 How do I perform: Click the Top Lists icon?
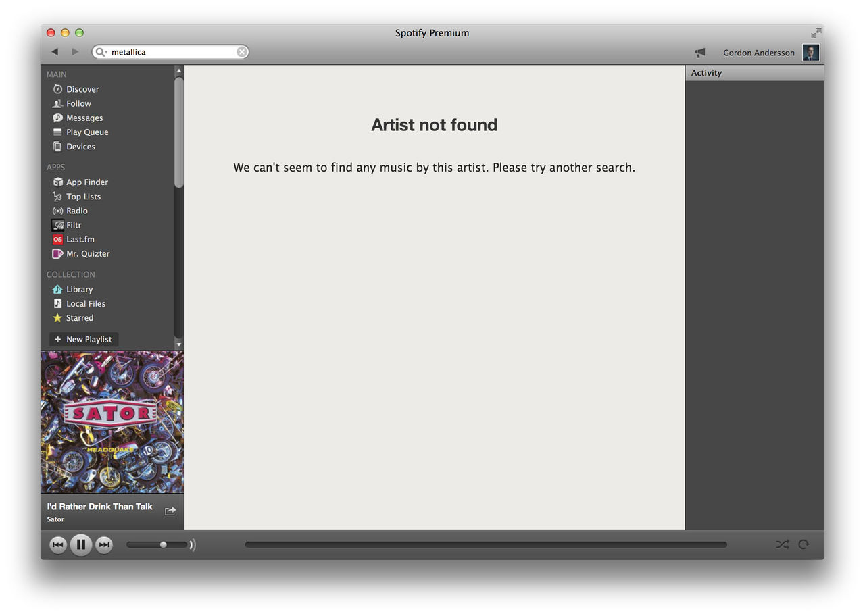tap(57, 197)
